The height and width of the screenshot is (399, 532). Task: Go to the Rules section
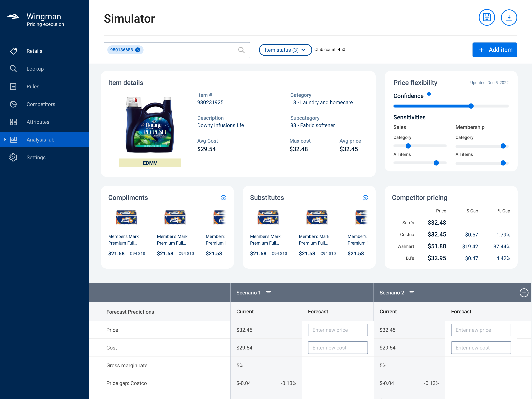tap(33, 87)
